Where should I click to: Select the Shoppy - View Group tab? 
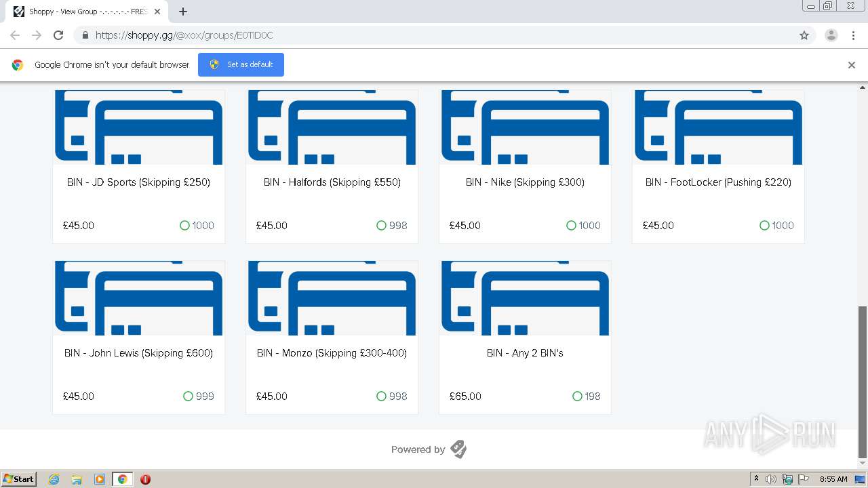pos(87,12)
